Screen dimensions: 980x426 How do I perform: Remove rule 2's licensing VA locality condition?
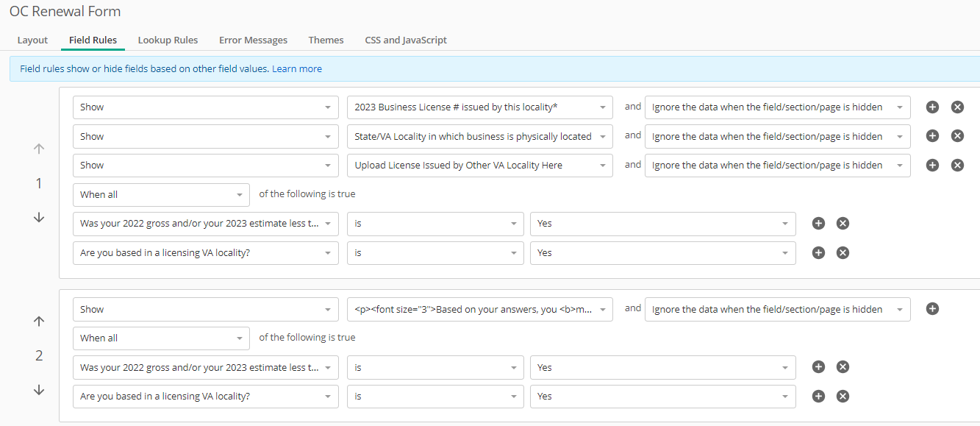point(843,397)
